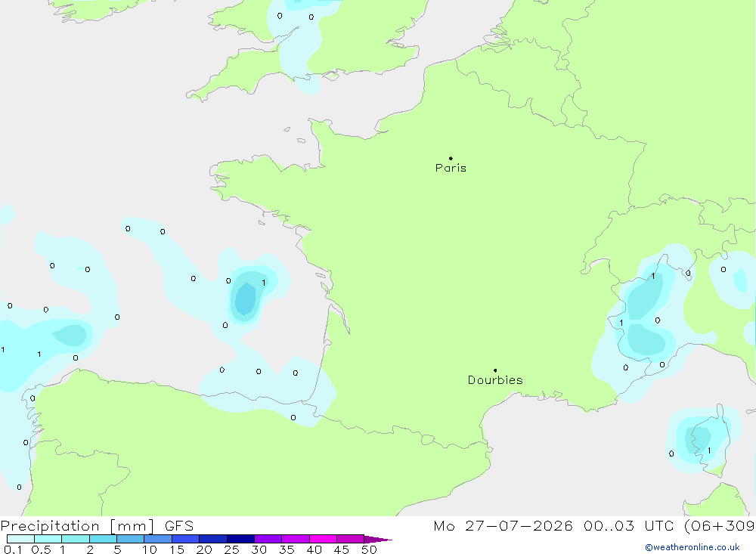Pick the 0.1–0.5 mm palest cyan swatch
Image resolution: width=756 pixels, height=554 pixels.
(x=20, y=539)
